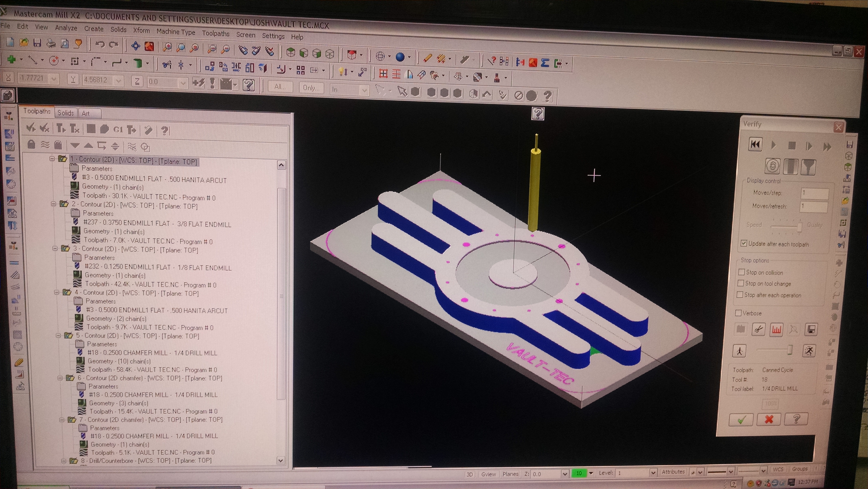This screenshot has width=868, height=489.
Task: Collapse operation 5 Contour tree node
Action: point(58,335)
